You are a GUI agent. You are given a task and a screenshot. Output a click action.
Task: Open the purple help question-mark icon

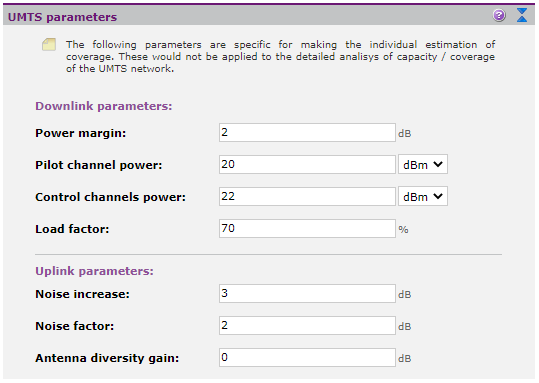click(499, 15)
